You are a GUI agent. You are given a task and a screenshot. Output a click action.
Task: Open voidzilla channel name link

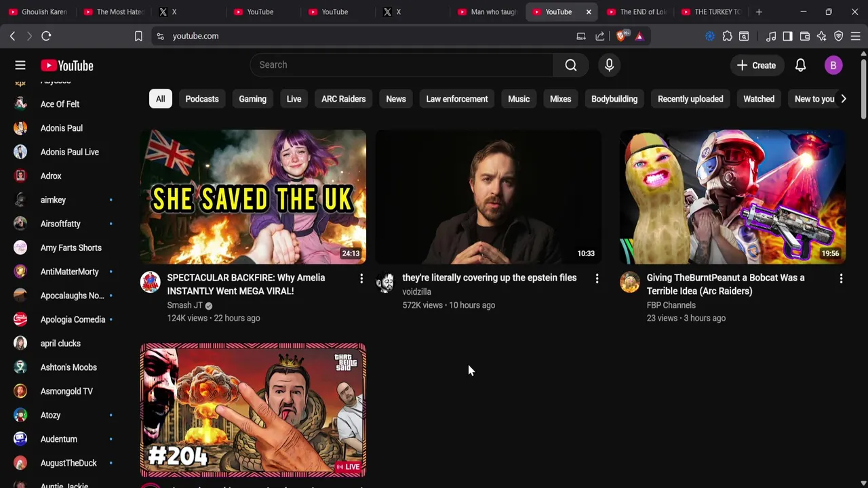pyautogui.click(x=416, y=291)
